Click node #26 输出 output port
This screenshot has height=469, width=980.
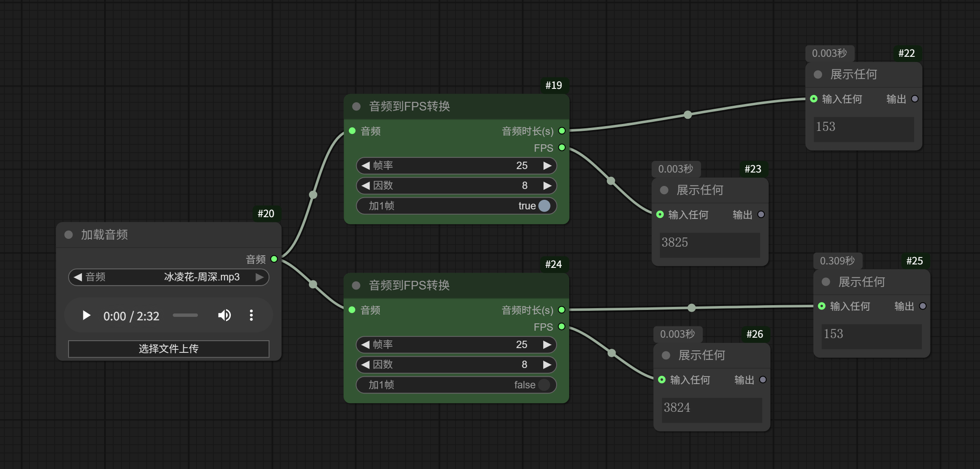point(763,380)
